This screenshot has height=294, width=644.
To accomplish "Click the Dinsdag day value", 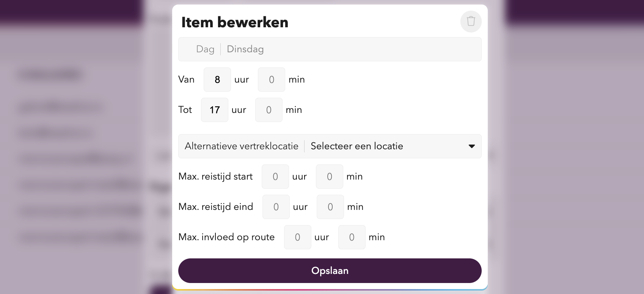I will pos(245,49).
